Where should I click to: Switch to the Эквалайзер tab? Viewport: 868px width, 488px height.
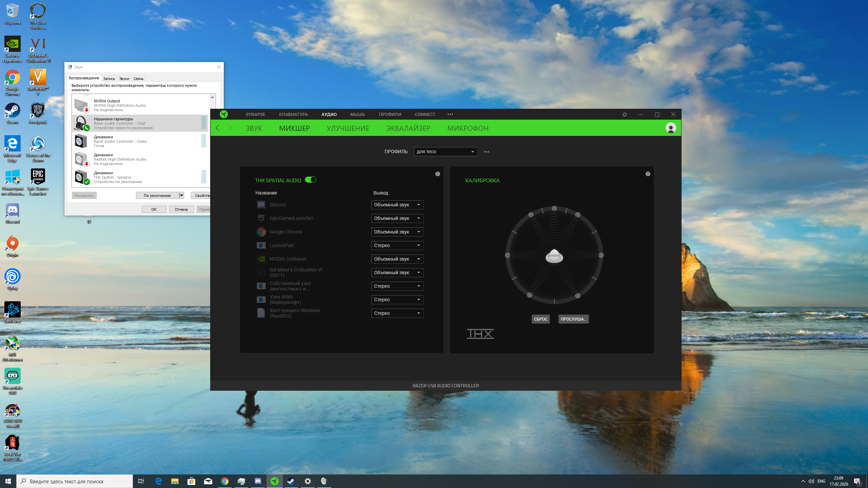408,128
